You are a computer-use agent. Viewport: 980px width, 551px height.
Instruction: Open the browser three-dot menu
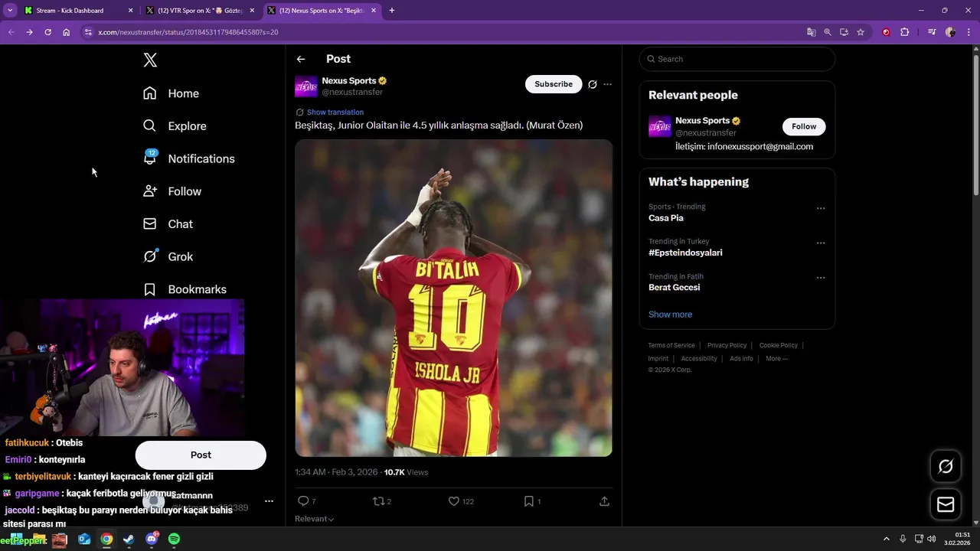pos(968,32)
